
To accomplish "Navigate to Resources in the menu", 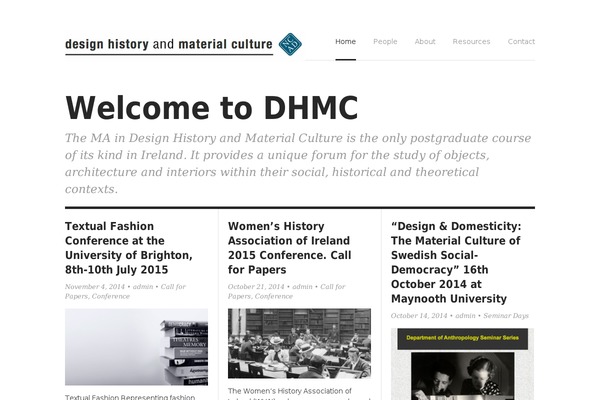I will (471, 41).
